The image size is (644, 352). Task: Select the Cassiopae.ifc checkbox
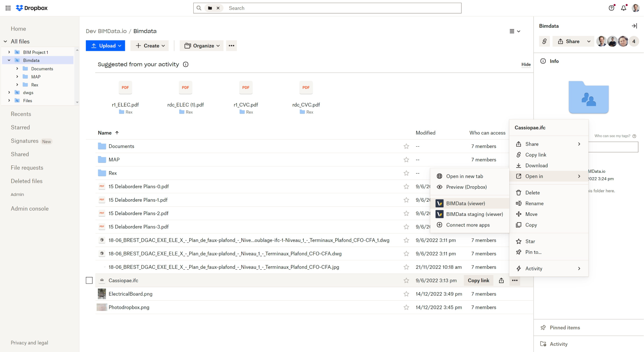click(89, 280)
